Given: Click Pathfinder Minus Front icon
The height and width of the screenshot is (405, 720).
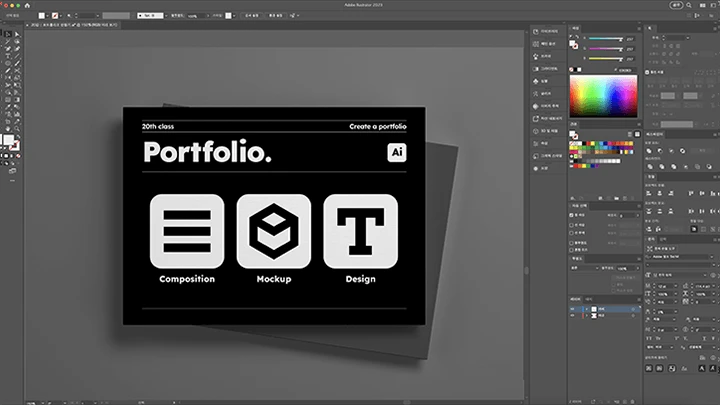Looking at the screenshot, I should pos(660,151).
